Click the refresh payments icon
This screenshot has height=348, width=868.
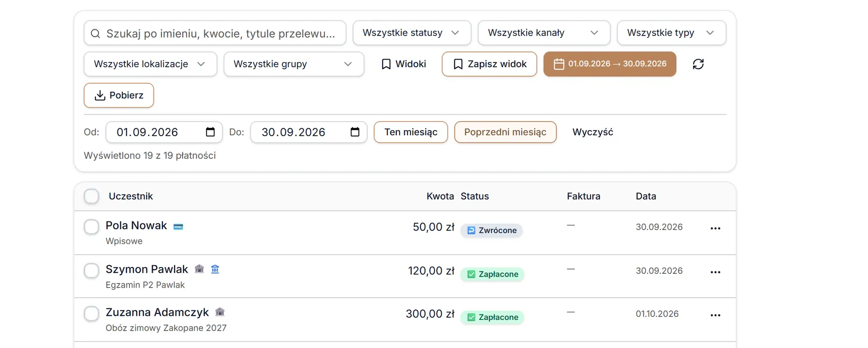(698, 64)
